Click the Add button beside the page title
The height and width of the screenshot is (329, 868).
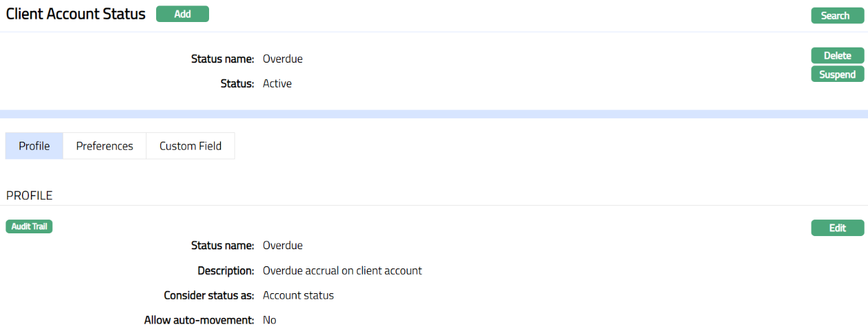pos(182,14)
